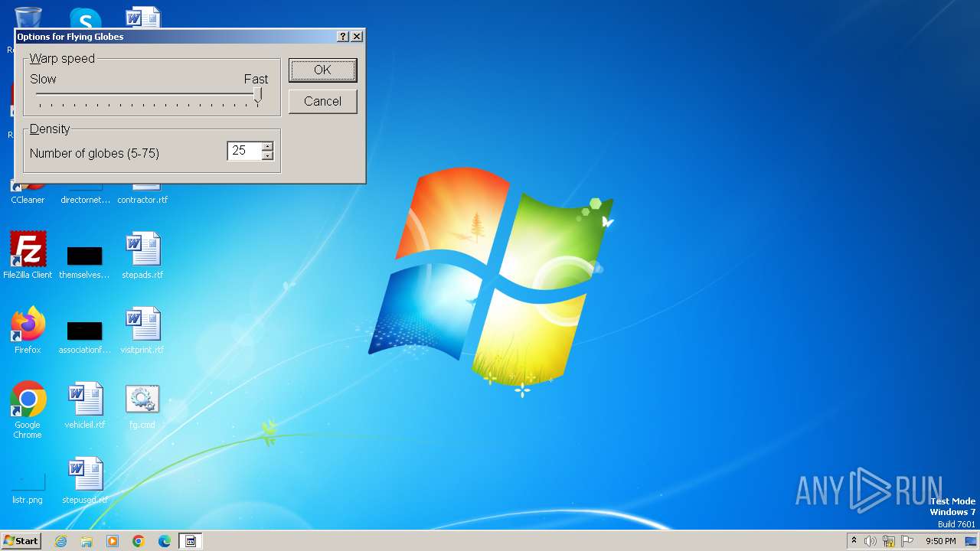The height and width of the screenshot is (551, 980).
Task: Cancel the Flying Globes options dialog
Action: point(322,101)
